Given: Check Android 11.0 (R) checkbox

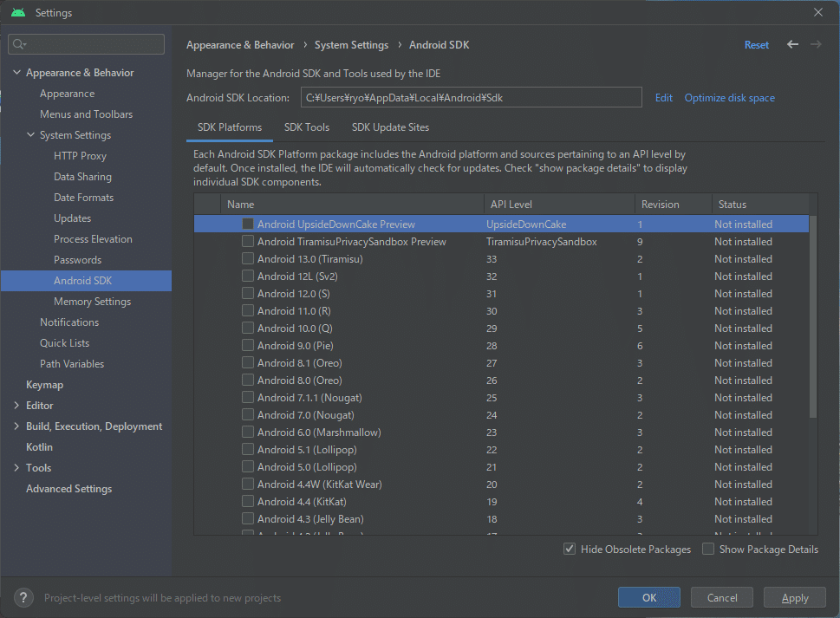Looking at the screenshot, I should 248,310.
